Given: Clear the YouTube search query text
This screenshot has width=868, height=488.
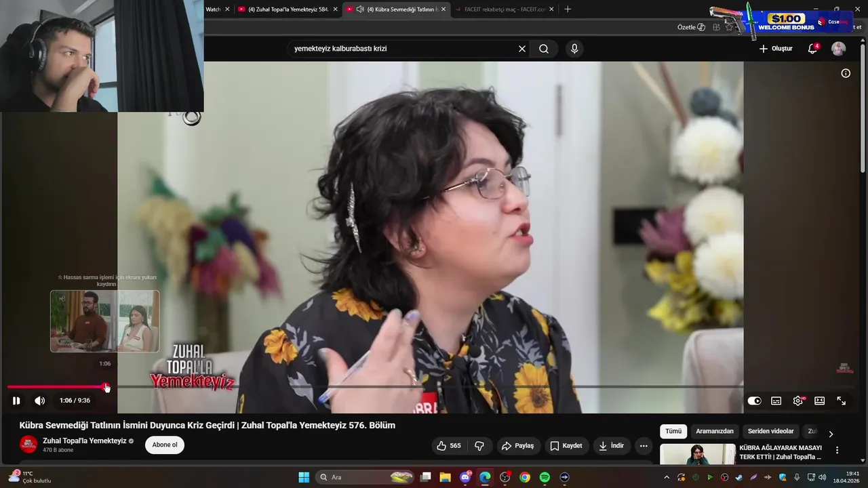Looking at the screenshot, I should (522, 49).
